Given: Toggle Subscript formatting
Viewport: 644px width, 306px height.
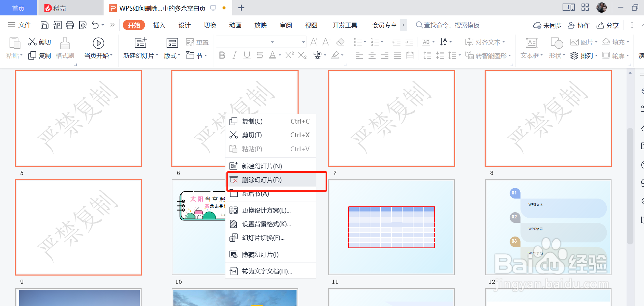Looking at the screenshot, I should click(x=302, y=55).
